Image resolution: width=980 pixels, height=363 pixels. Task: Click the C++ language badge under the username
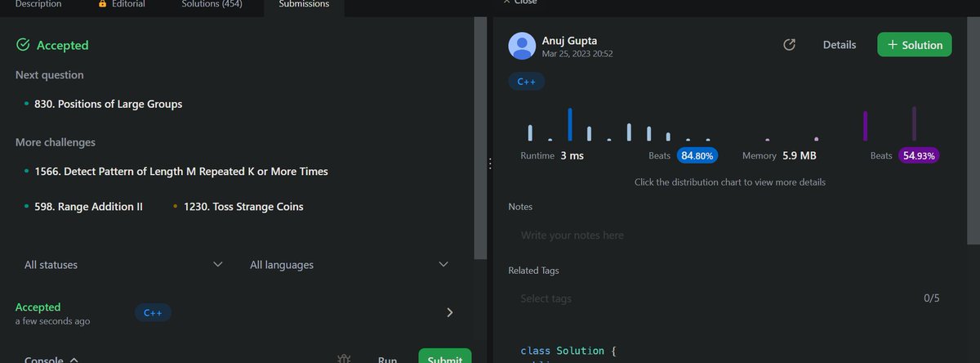coord(527,82)
